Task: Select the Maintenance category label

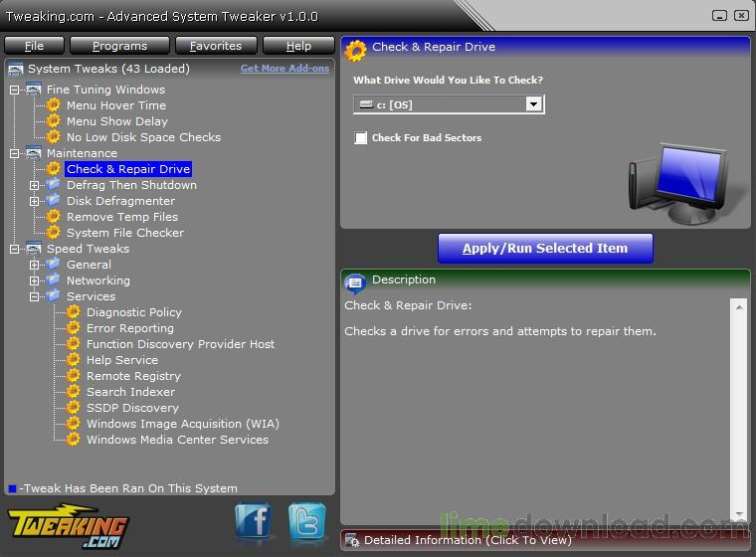Action: point(82,153)
